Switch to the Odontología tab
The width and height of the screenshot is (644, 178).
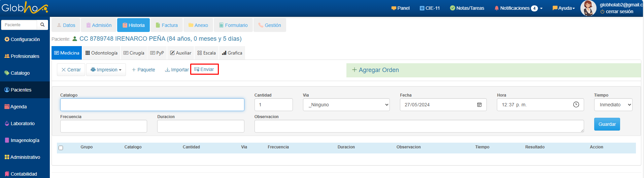pos(101,53)
